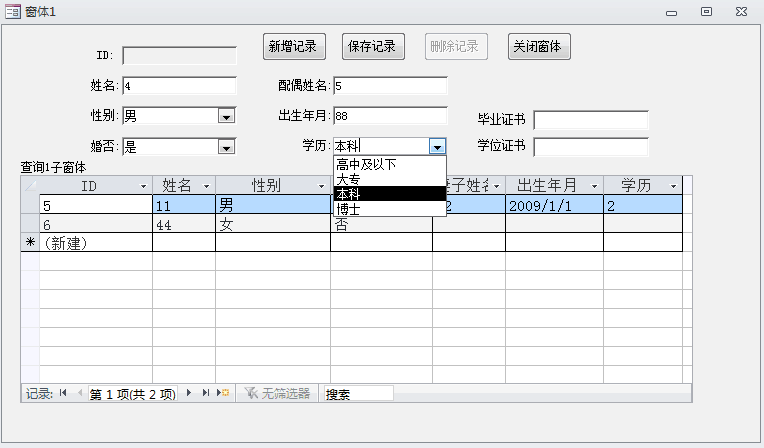This screenshot has width=764, height=448.
Task: Minimize the 窗体1 window
Action: pos(671,12)
